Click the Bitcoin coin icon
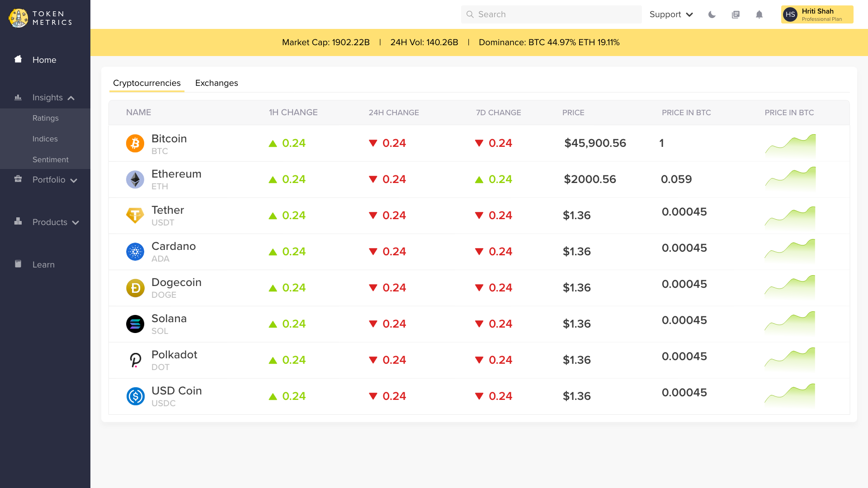Screen dimensions: 868x488 tap(135, 143)
